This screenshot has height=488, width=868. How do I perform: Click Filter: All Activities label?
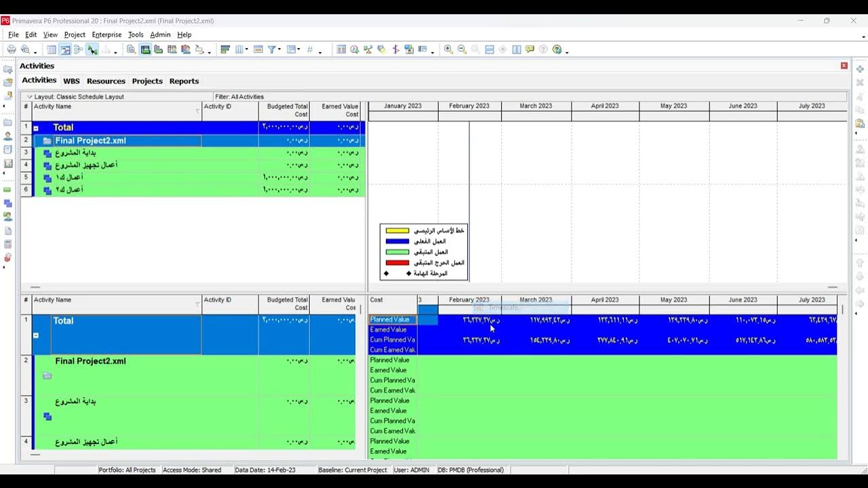tap(239, 97)
